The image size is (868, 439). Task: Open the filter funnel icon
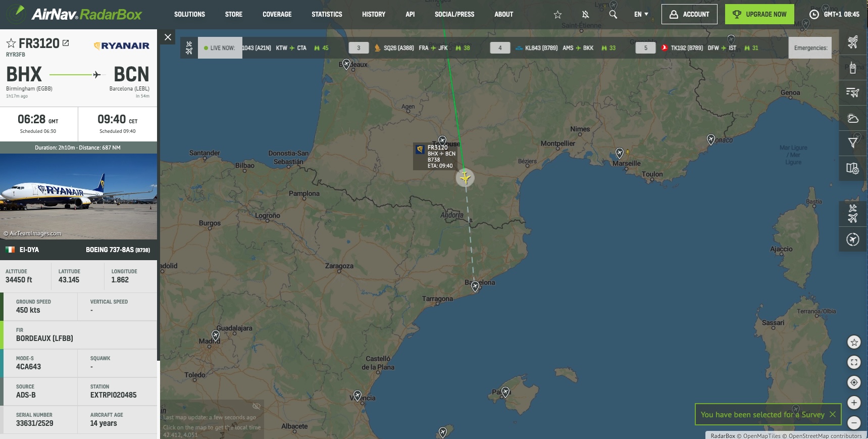coord(853,143)
